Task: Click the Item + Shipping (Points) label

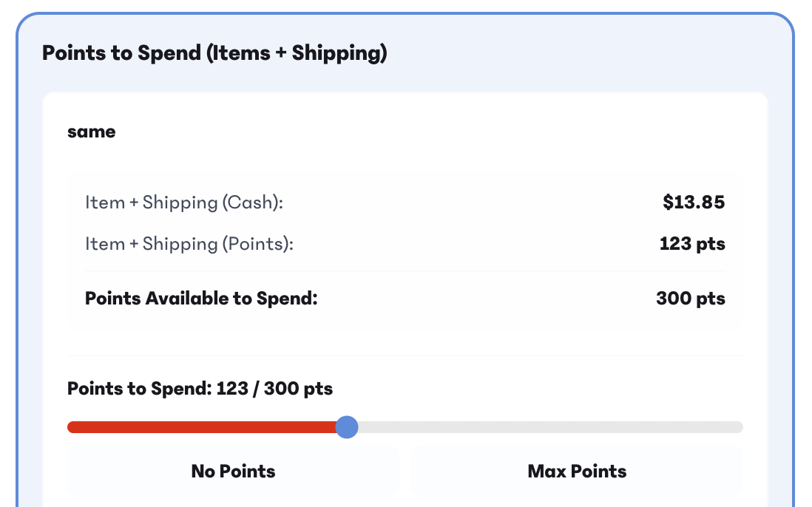Action: [189, 243]
